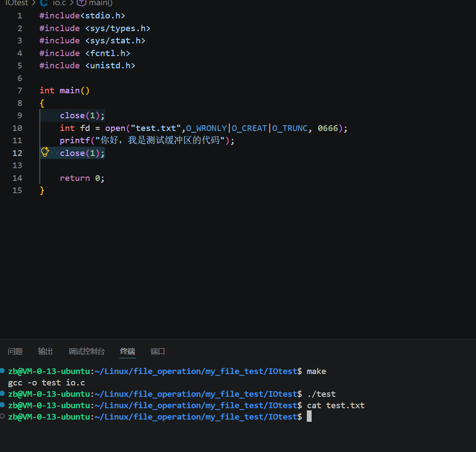
Task: Click on <sys/stat.h> include text
Action: pos(115,41)
